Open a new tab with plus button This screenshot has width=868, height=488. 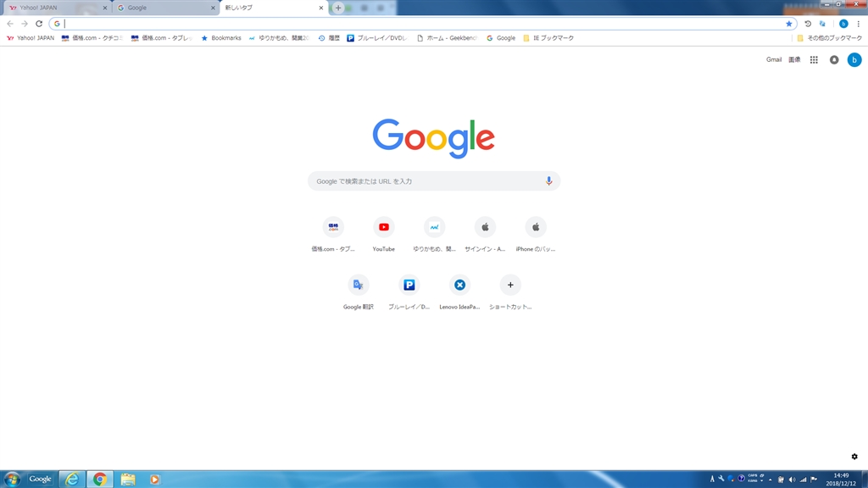(x=337, y=8)
